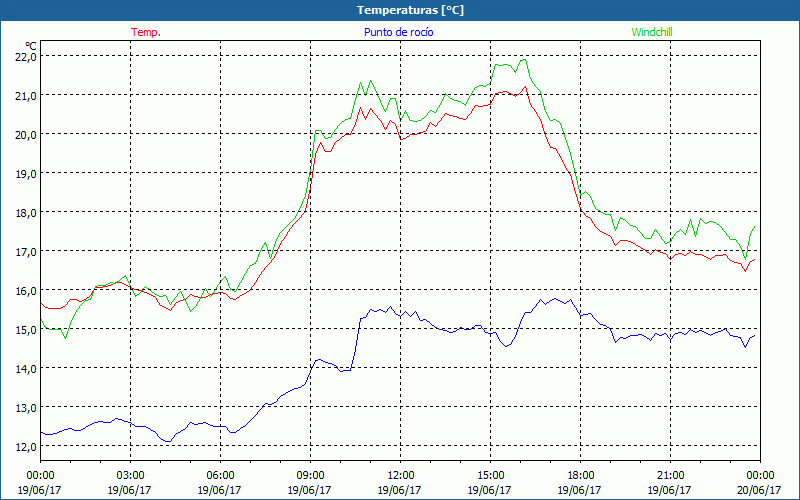Screen dimensions: 800x500
Task: Click the 20/06/17 date label
Action: tap(759, 490)
